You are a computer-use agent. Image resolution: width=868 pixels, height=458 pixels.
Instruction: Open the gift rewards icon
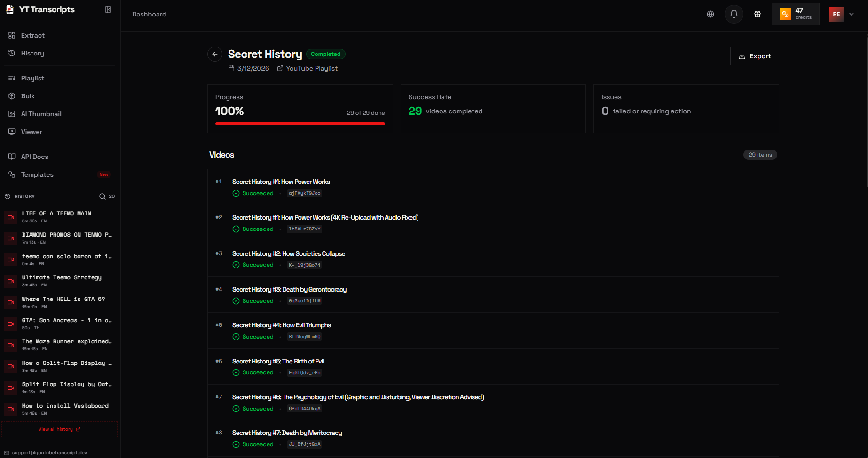point(758,14)
